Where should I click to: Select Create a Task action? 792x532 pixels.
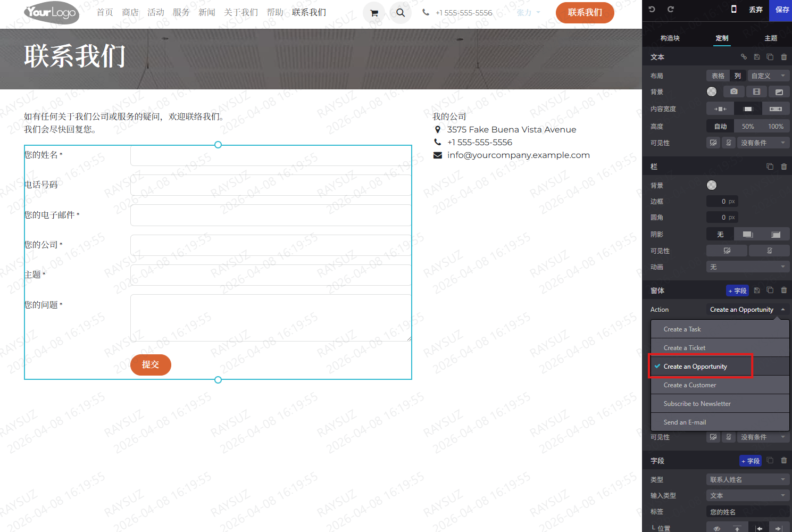[720, 329]
